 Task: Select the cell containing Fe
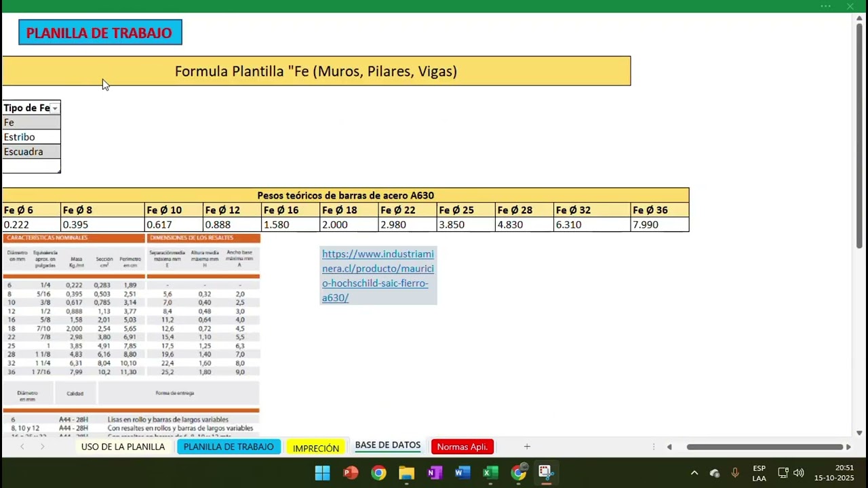[x=31, y=123]
